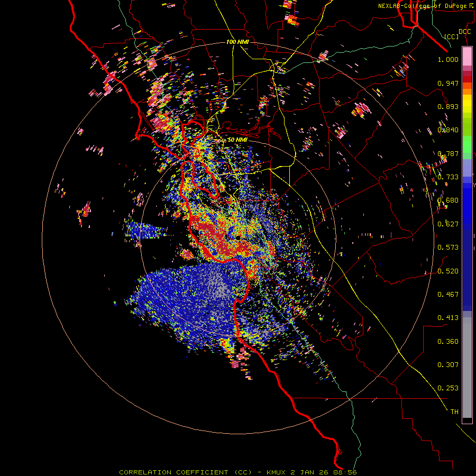Click the 0.840 scale value
Image resolution: width=476 pixels, height=476 pixels.
click(448, 130)
